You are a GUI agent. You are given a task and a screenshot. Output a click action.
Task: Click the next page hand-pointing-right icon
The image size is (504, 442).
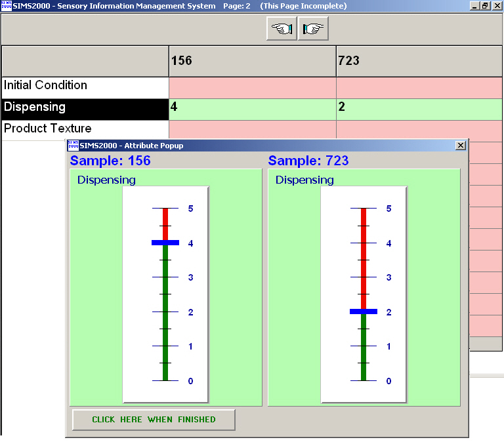coord(313,29)
